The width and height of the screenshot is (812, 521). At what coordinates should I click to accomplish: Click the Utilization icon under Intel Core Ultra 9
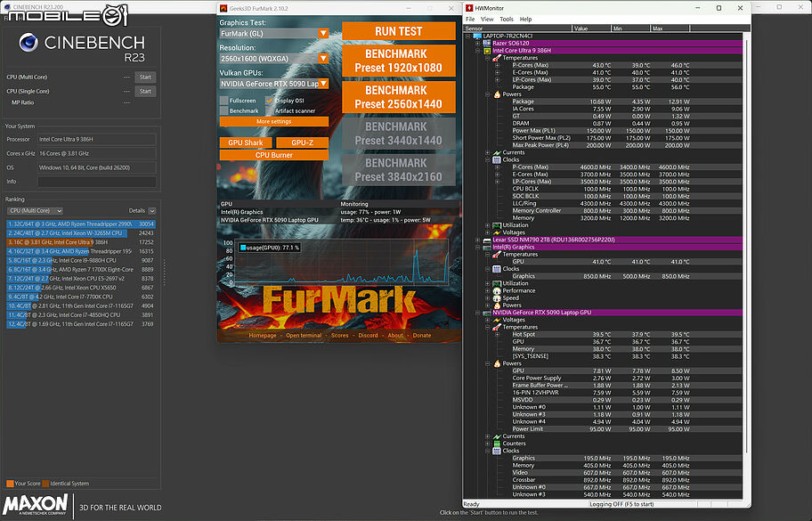(x=497, y=225)
